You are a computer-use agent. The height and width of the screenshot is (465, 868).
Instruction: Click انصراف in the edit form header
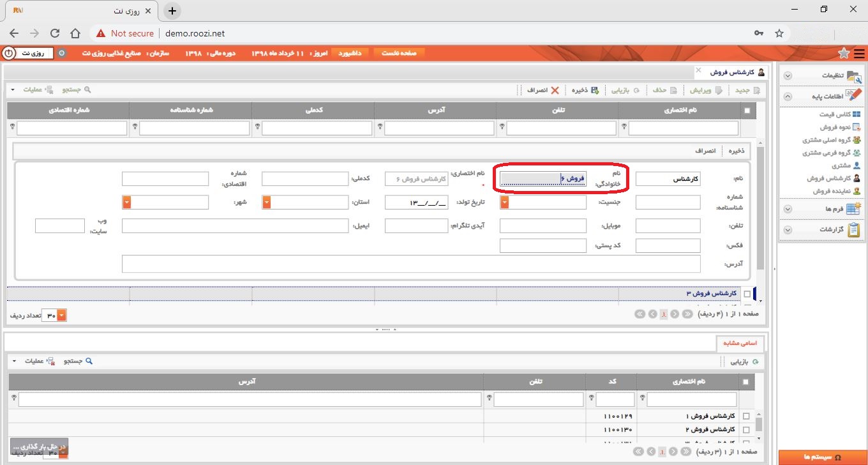[x=706, y=151]
